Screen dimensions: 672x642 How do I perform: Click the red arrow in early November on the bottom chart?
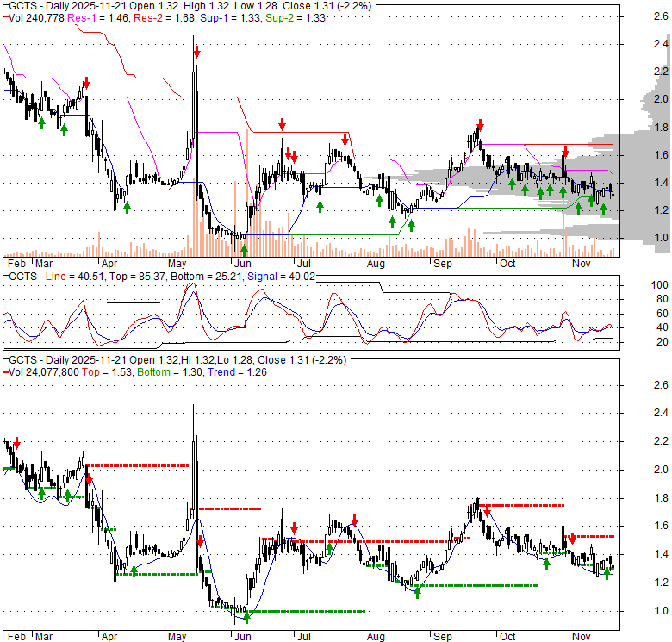tap(571, 539)
